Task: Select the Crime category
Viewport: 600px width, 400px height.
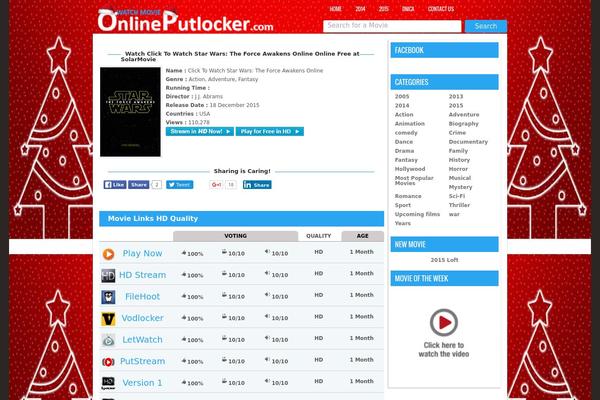Action: coord(457,133)
